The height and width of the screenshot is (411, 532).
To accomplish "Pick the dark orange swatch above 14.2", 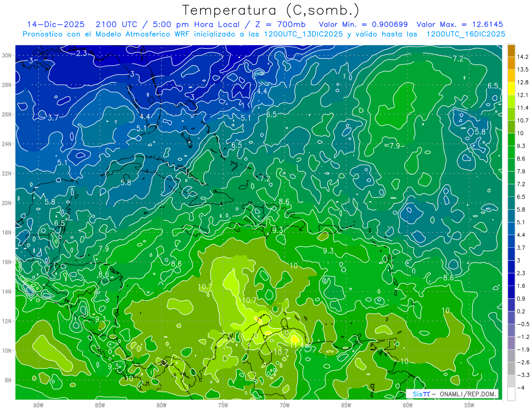I will click(511, 51).
